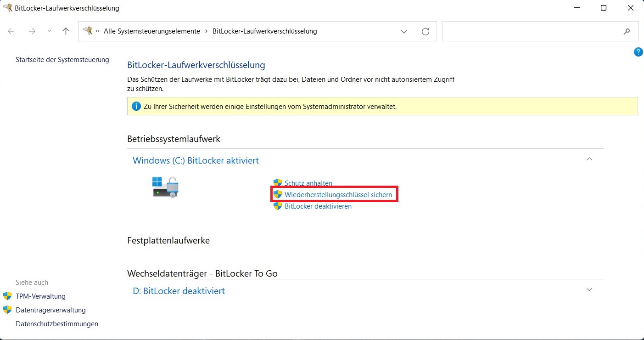Click the Datenträgerverwaltung icon in sidebar

pos(7,310)
